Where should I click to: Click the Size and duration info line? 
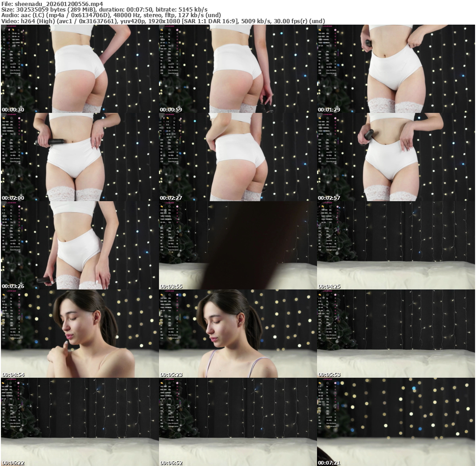pos(105,9)
